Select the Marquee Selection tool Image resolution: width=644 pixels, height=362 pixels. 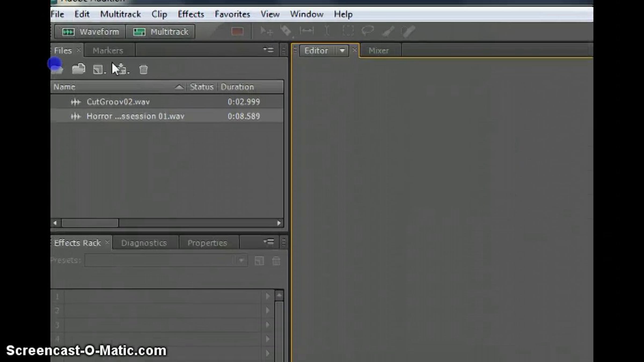[347, 31]
